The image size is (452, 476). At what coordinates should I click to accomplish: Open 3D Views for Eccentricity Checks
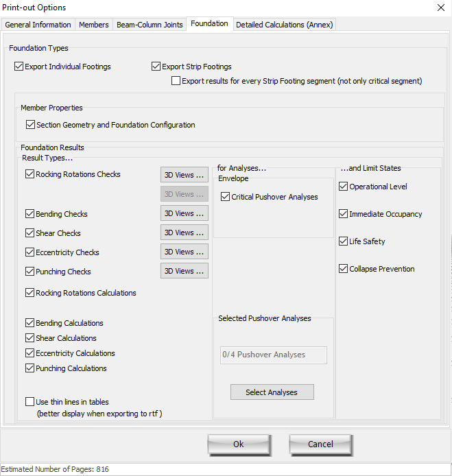tap(184, 252)
